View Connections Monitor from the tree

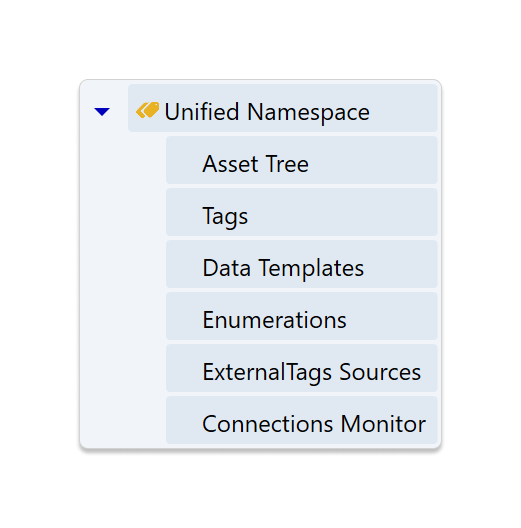coord(302,420)
